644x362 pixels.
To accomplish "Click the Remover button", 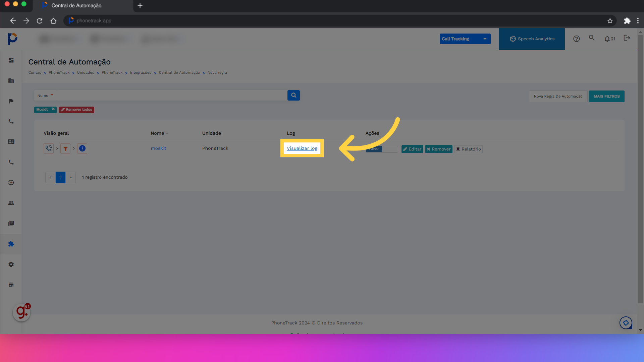I will click(438, 149).
